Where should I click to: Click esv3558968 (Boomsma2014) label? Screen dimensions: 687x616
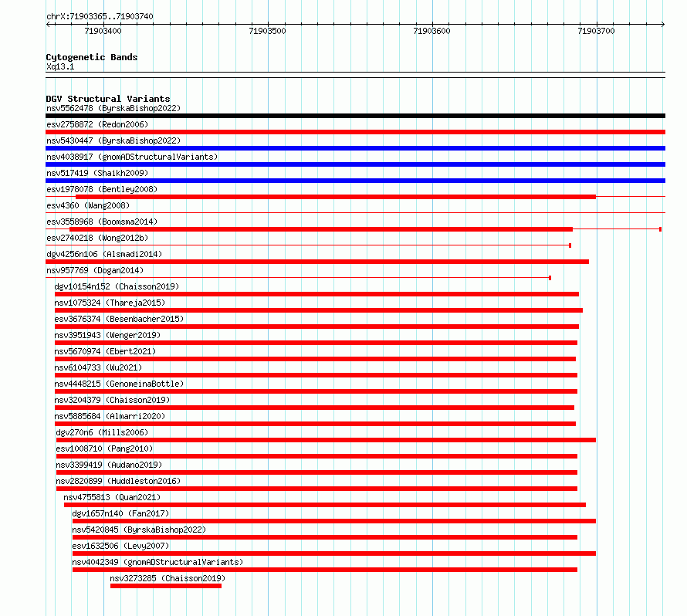(x=102, y=222)
